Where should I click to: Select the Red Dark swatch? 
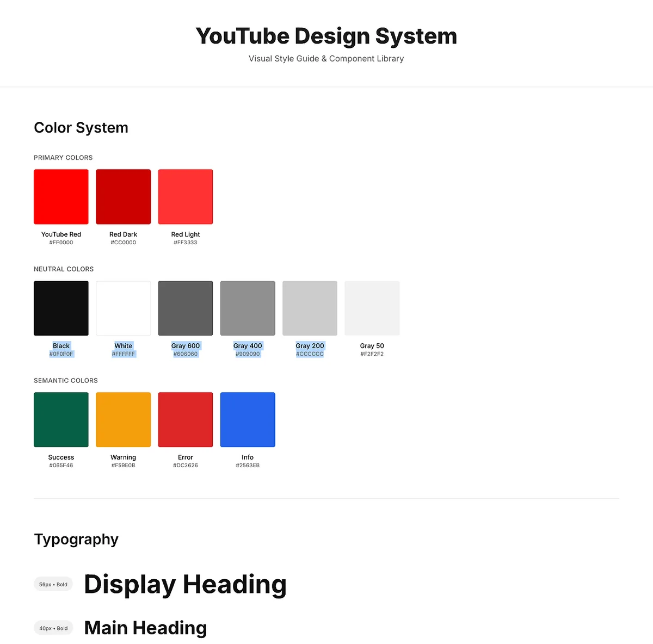click(124, 196)
